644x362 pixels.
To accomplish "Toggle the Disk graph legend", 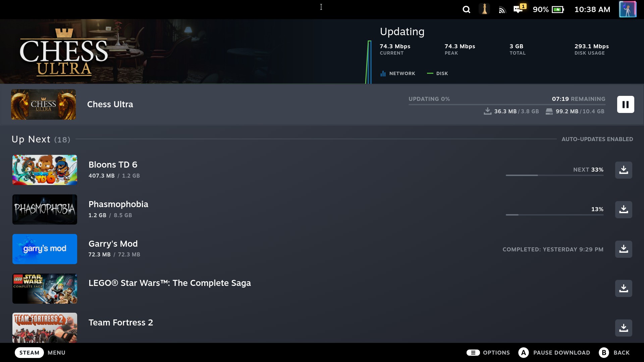I will coord(437,73).
